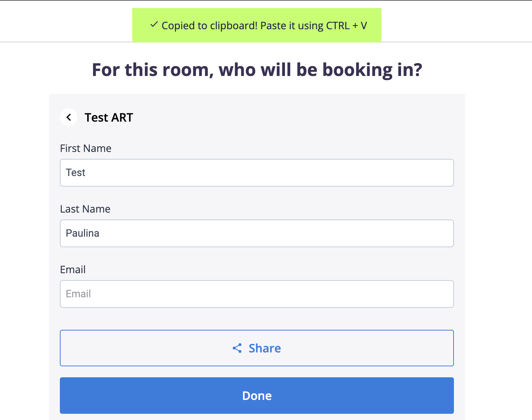Viewport: 532px width, 420px height.
Task: Click the "Last Name" field label
Action: (85, 209)
